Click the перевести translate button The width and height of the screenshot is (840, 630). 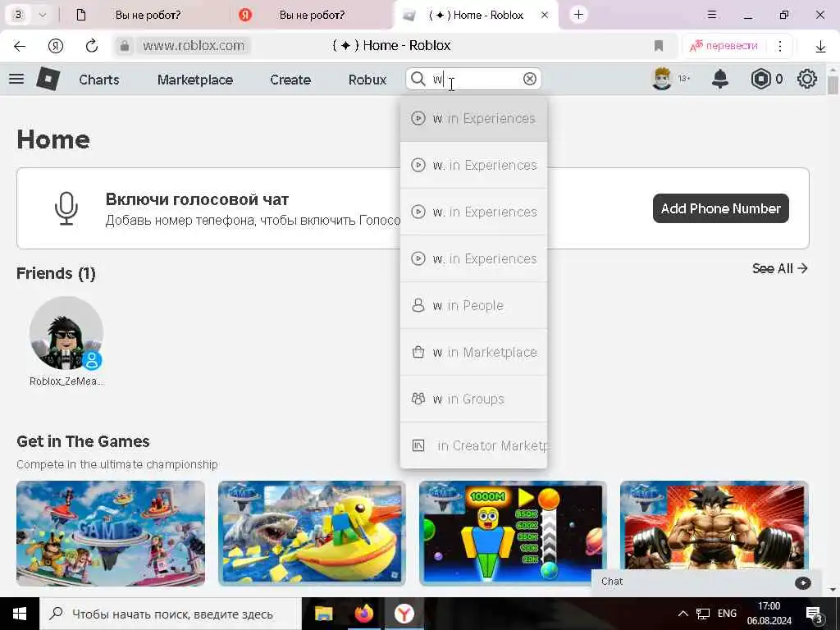(x=724, y=46)
